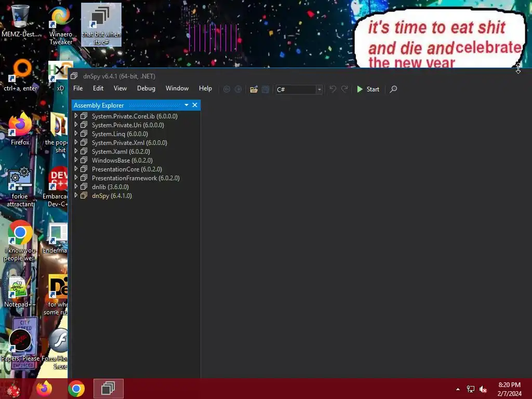The image size is (532, 399).
Task: Open Firefox from the taskbar
Action: 44,389
